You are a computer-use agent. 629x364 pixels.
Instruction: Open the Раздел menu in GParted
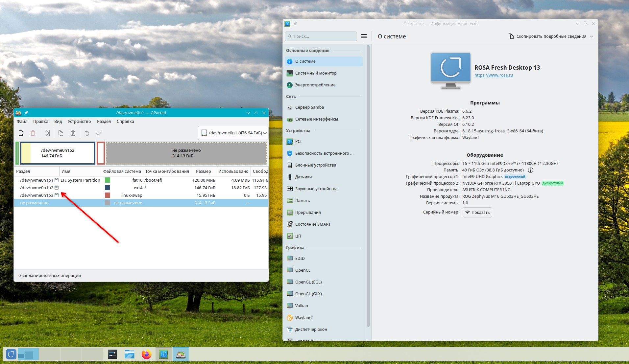[104, 122]
